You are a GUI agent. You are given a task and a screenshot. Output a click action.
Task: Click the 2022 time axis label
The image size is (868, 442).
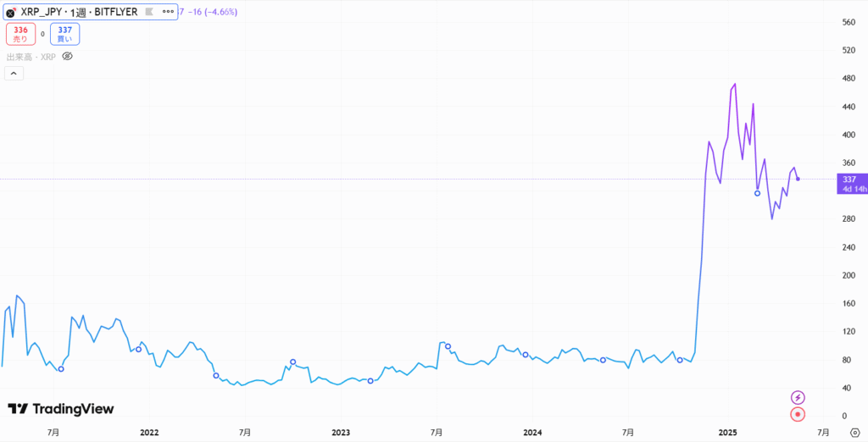coord(149,432)
